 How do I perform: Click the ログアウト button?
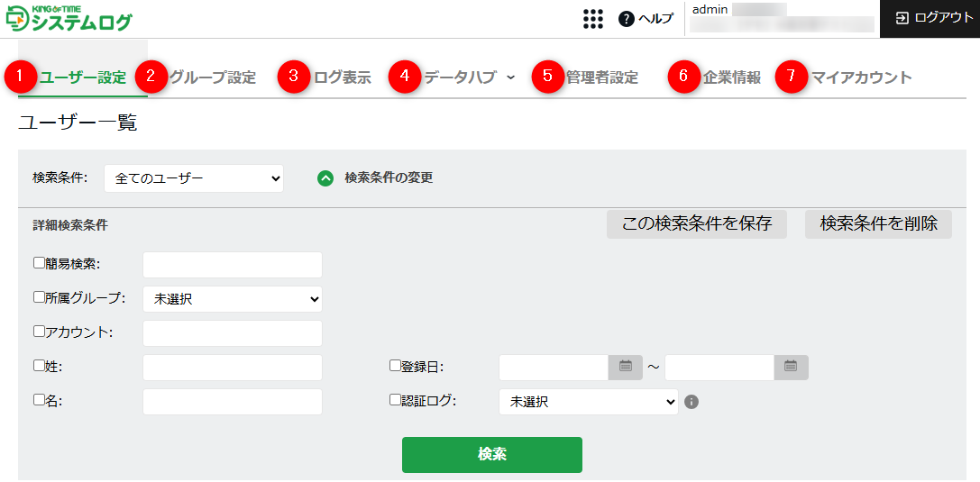930,19
